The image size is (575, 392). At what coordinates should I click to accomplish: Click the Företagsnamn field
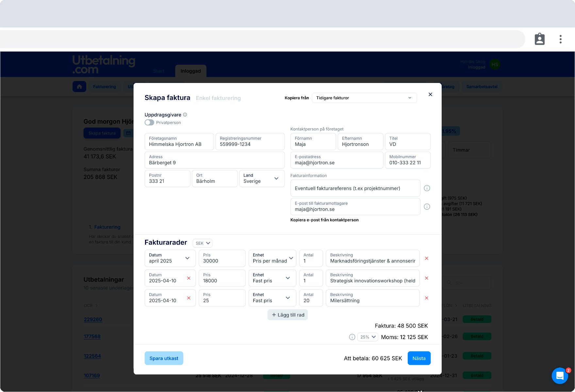pos(179,141)
